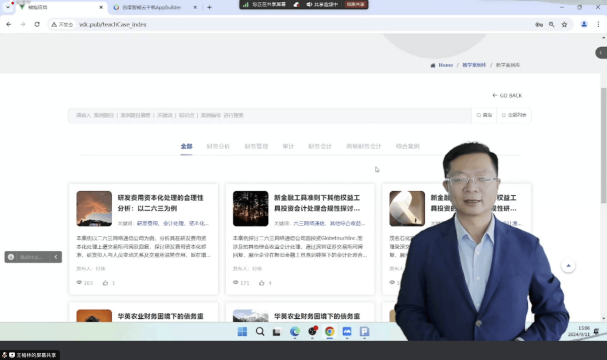This screenshot has height=360, width=607.
Task: Select the 全部 category tab
Action: pyautogui.click(x=186, y=146)
